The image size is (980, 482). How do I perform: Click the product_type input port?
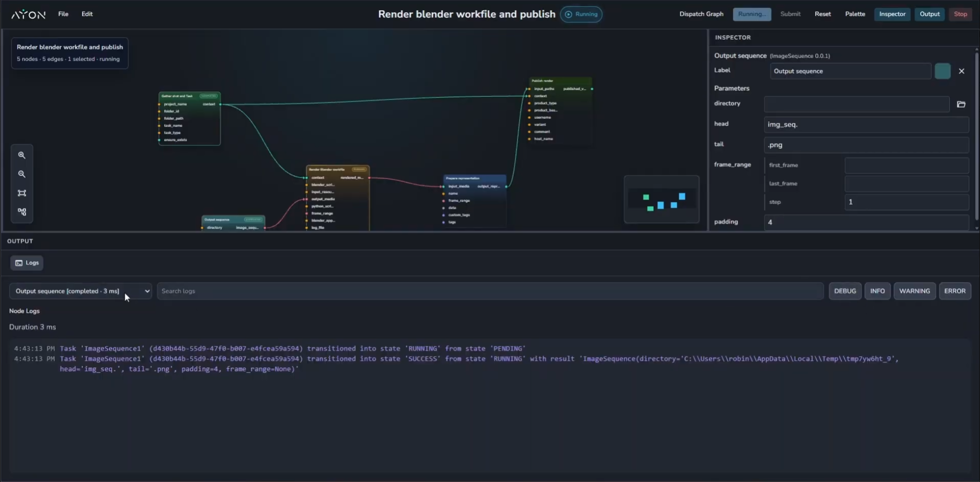[529, 103]
